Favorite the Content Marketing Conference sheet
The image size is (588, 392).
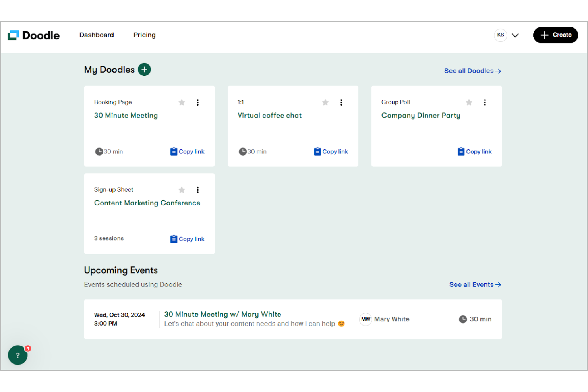182,190
